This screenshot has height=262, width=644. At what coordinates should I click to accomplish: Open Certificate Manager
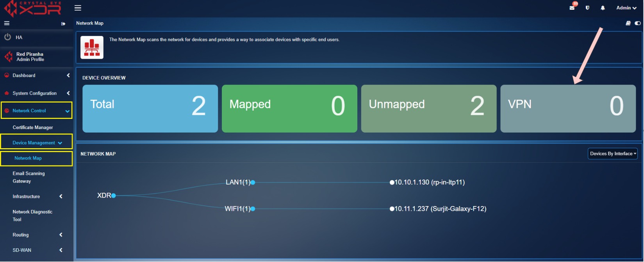tap(33, 127)
